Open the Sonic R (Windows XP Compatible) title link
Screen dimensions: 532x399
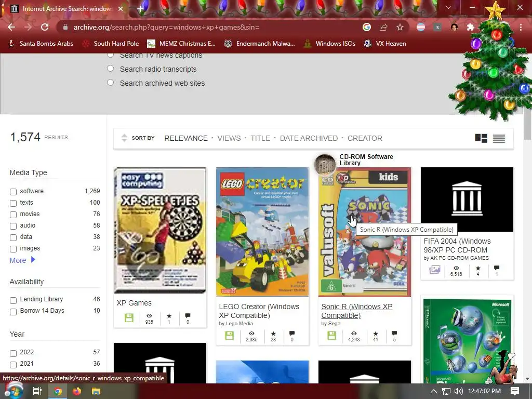[356, 311]
